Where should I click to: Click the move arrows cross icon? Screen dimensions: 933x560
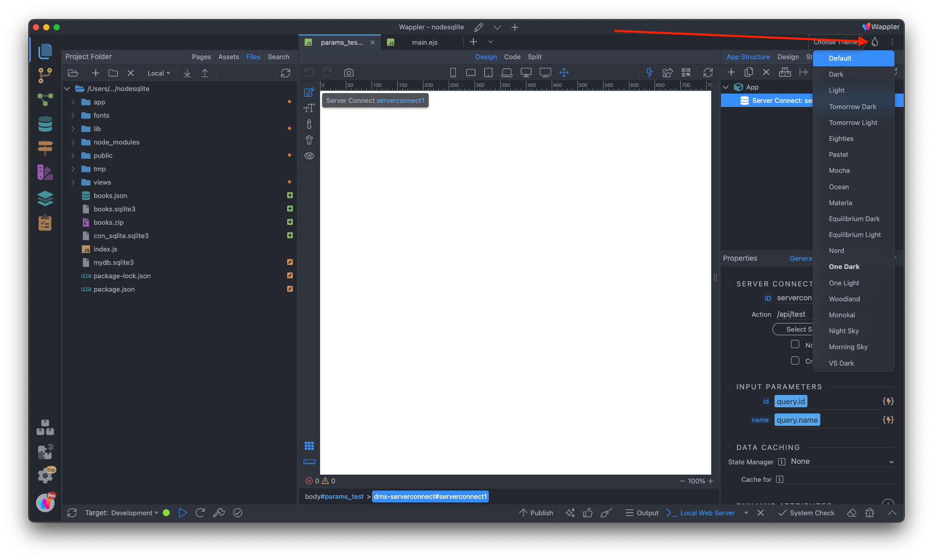564,73
